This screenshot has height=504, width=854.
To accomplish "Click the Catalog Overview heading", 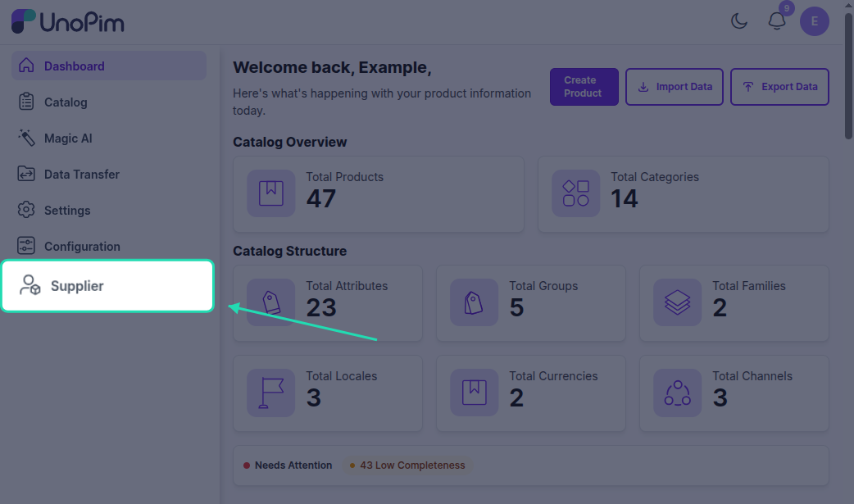I will (x=290, y=143).
